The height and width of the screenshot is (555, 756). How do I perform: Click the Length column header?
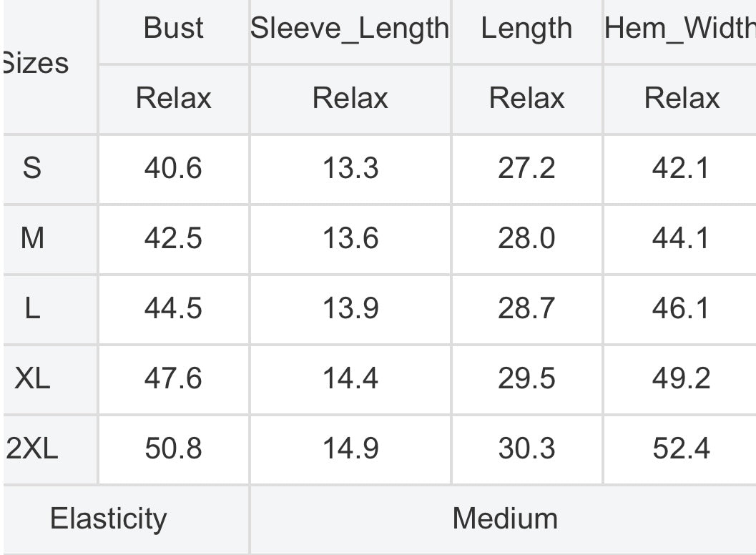coord(526,29)
